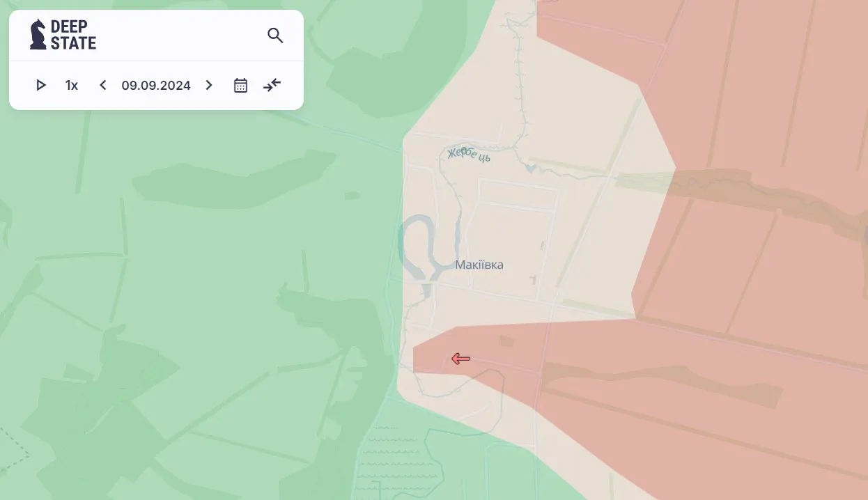
Task: Open the map search magnifier
Action: click(275, 36)
